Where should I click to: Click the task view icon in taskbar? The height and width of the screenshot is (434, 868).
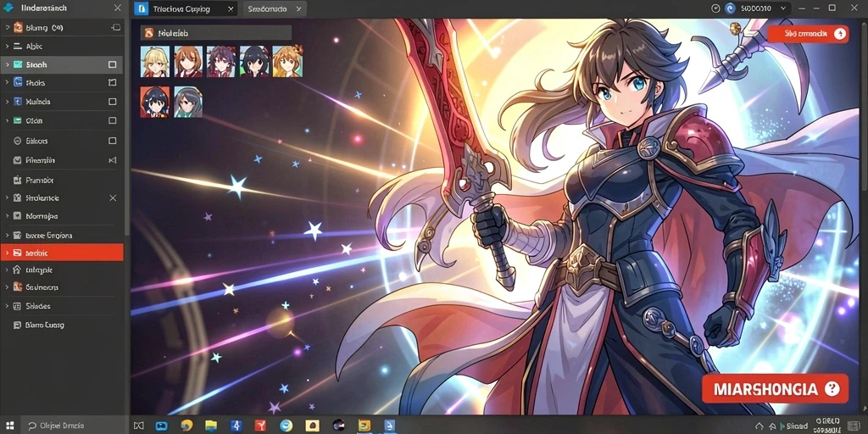(138, 426)
